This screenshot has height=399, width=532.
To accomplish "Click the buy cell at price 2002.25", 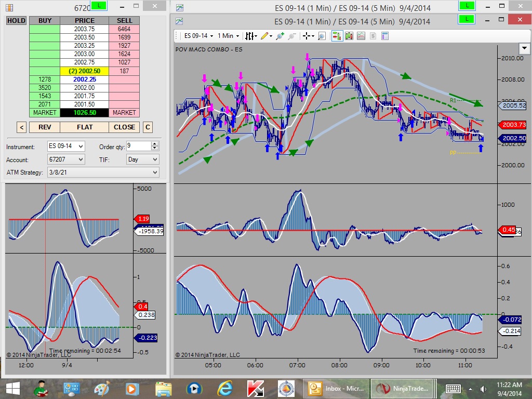I will [45, 79].
